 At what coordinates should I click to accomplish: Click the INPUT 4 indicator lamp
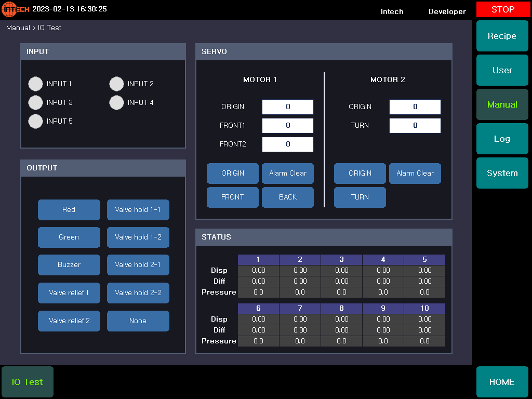point(116,102)
